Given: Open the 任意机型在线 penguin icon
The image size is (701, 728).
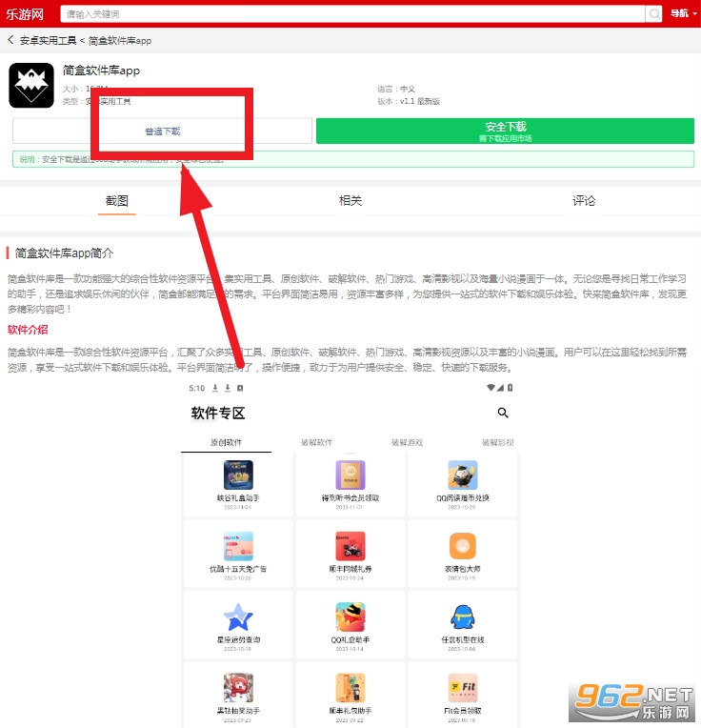Looking at the screenshot, I should [x=463, y=617].
